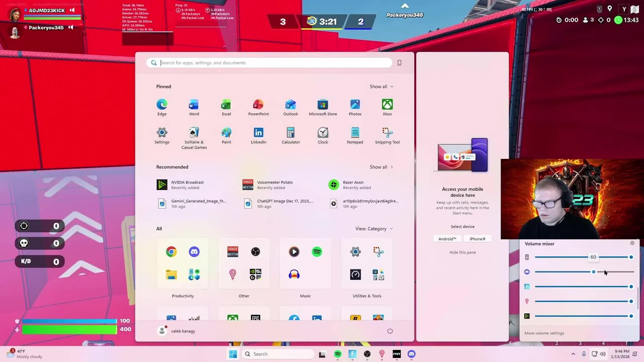Expand Show all pinned apps
The image size is (644, 362).
point(381,86)
